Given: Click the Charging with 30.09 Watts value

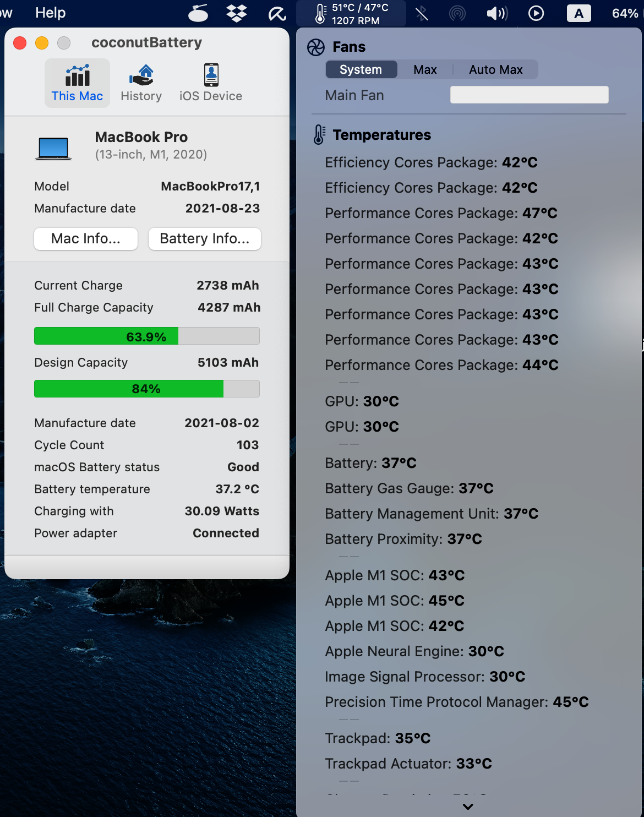Looking at the screenshot, I should (222, 511).
